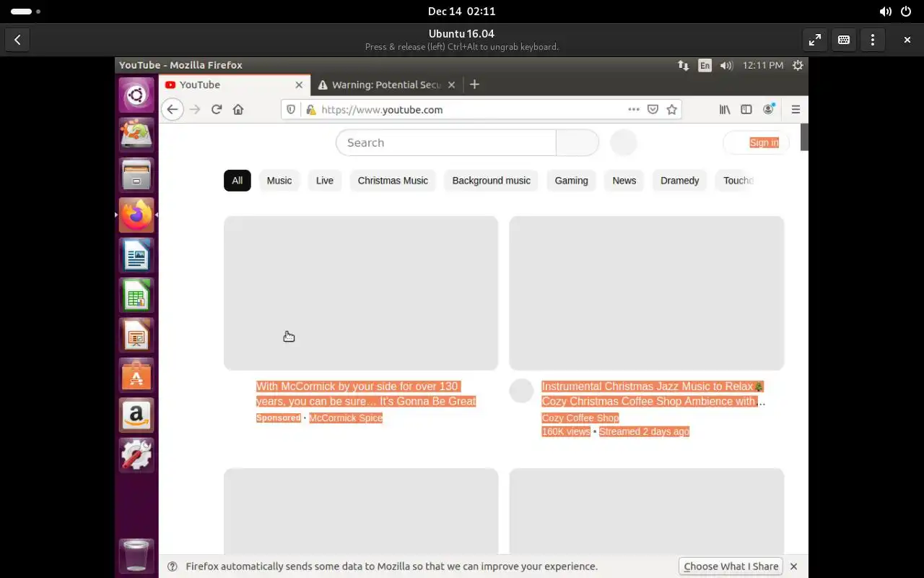Select the Background music filter chip

tap(492, 181)
